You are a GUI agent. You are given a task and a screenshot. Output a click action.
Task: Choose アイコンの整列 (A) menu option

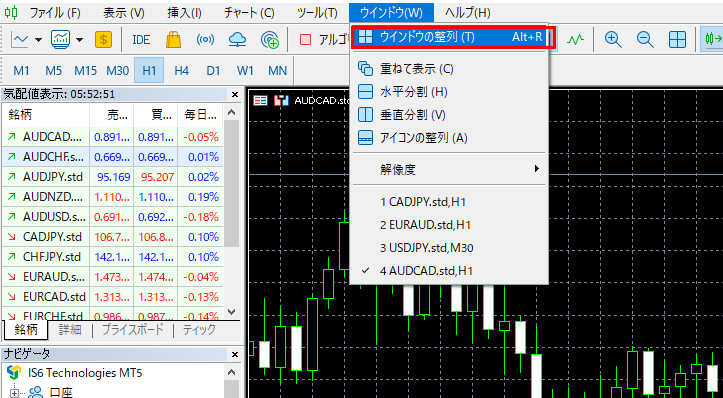tap(450, 137)
